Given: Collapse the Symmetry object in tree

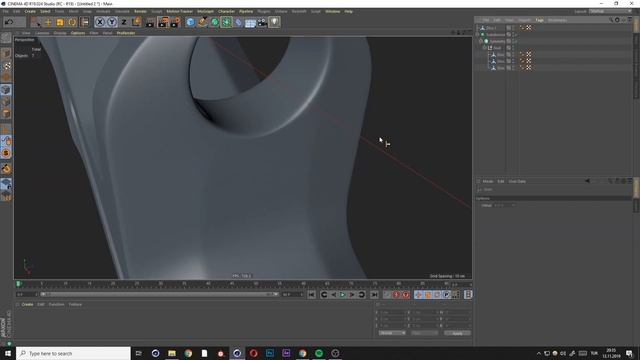Looking at the screenshot, I should click(x=481, y=41).
